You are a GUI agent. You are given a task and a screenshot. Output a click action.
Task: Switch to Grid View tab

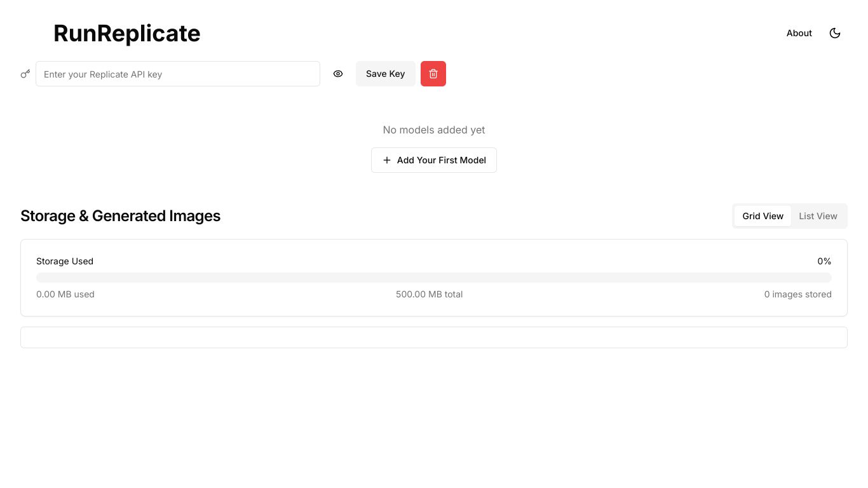pyautogui.click(x=763, y=216)
